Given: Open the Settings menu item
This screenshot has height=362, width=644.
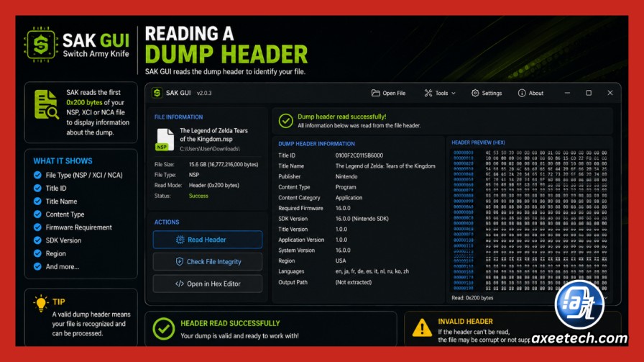Looking at the screenshot, I should tap(487, 93).
